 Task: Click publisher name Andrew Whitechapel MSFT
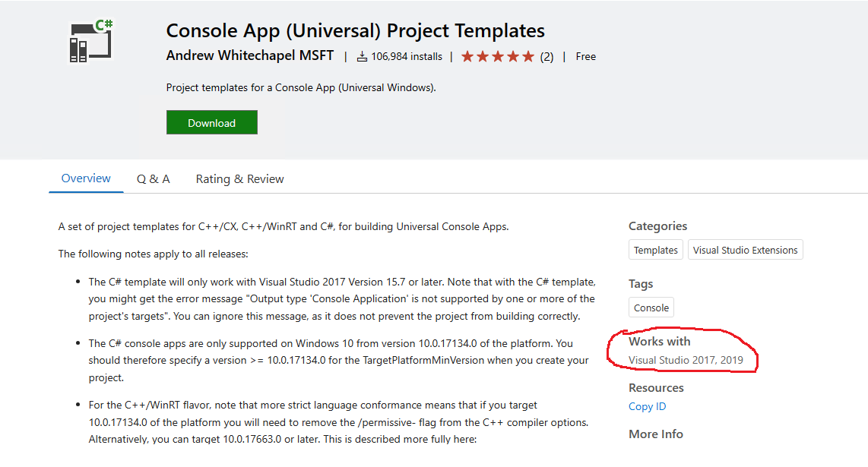249,56
